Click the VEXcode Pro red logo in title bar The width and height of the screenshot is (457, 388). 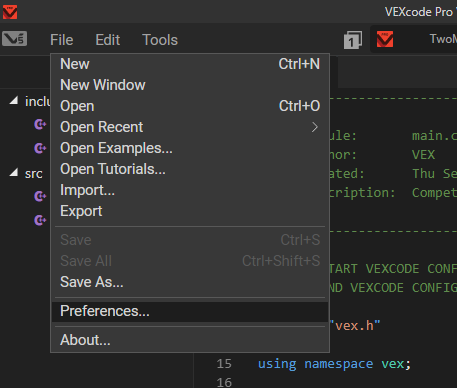[x=10, y=12]
